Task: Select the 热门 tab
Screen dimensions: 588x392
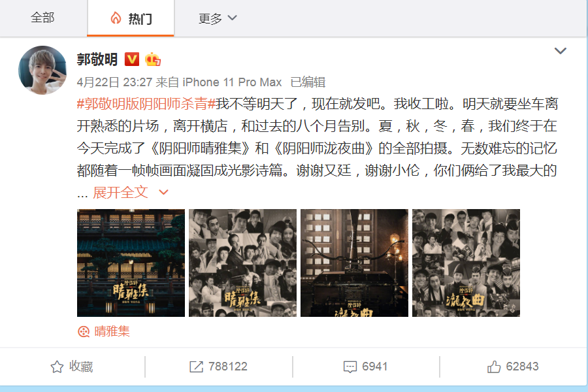Action: point(131,18)
